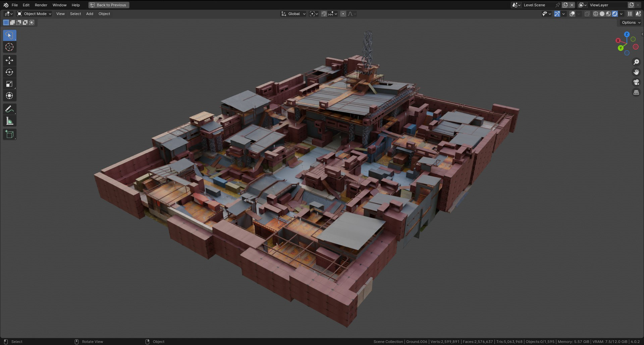Open the pivot point dropdown

point(314,14)
